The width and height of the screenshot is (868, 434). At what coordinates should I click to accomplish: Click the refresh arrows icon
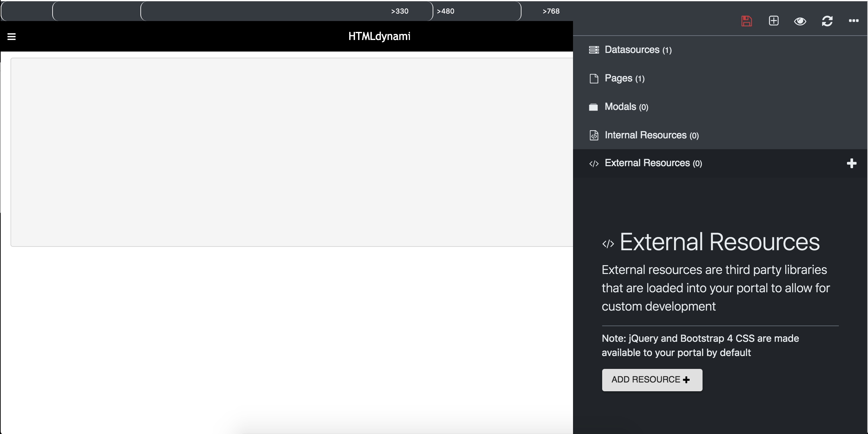coord(827,21)
